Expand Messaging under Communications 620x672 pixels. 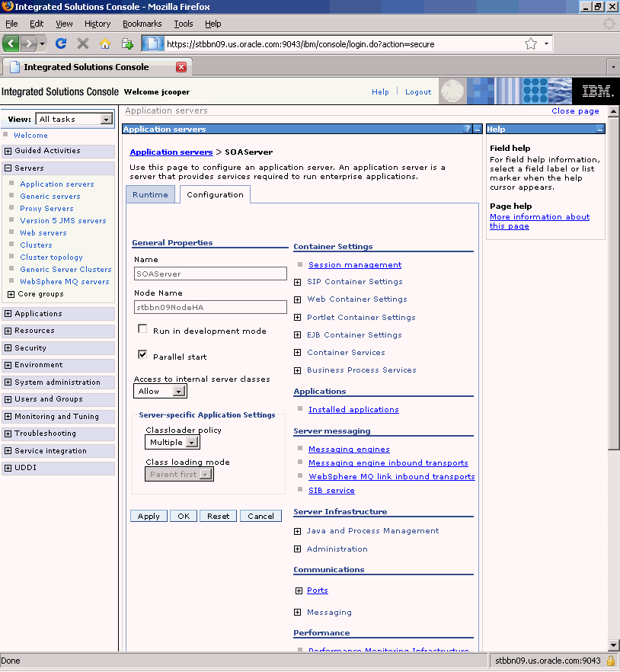click(297, 613)
